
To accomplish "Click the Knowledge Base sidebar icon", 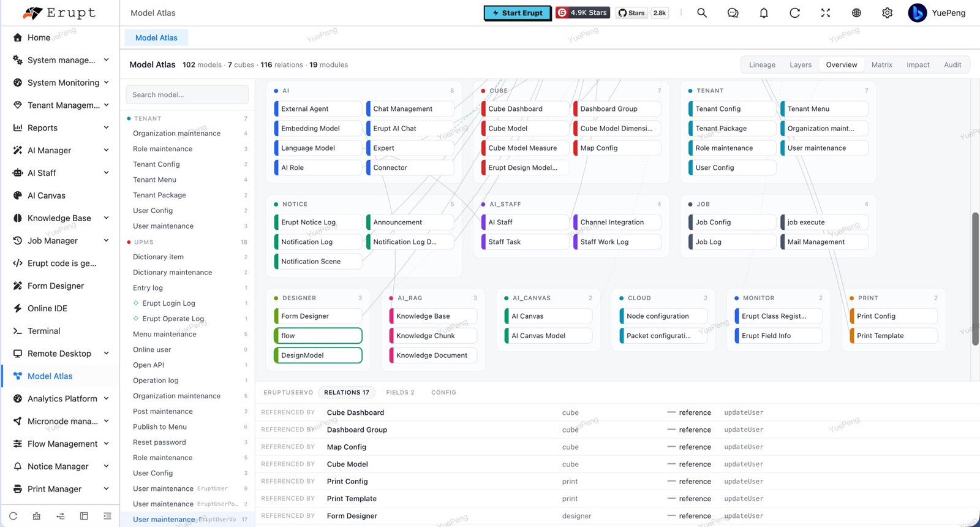I will point(18,218).
